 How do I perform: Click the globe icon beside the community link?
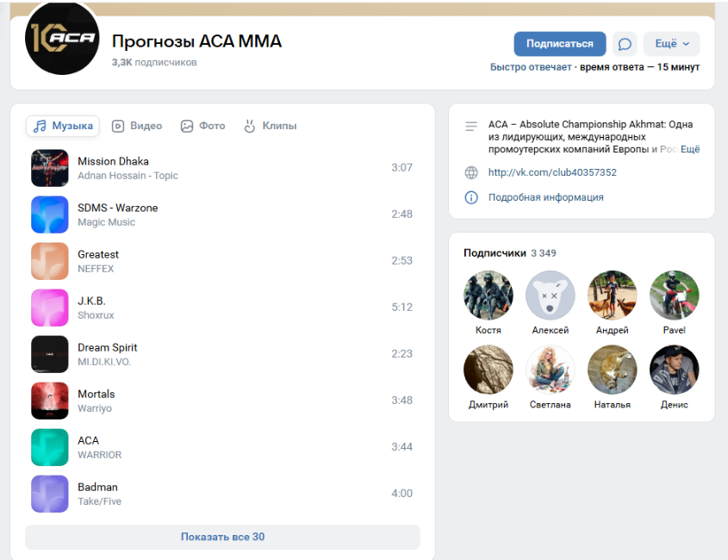click(470, 172)
